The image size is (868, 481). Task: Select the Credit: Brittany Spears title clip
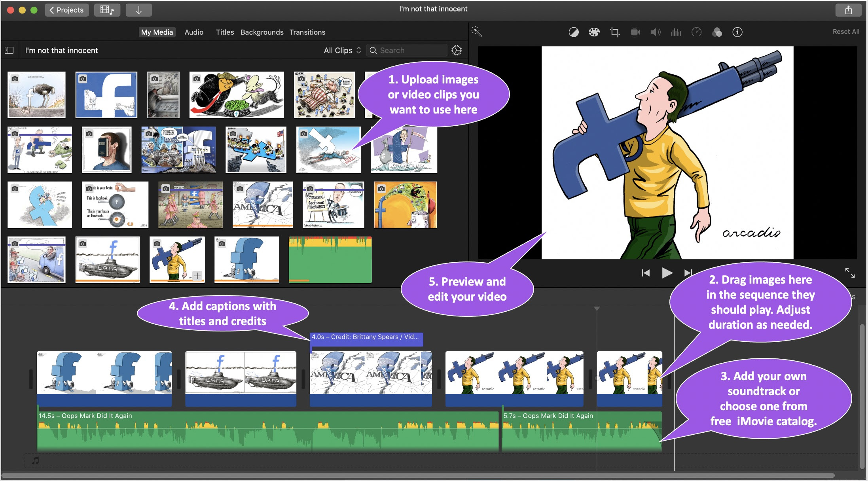tap(366, 339)
